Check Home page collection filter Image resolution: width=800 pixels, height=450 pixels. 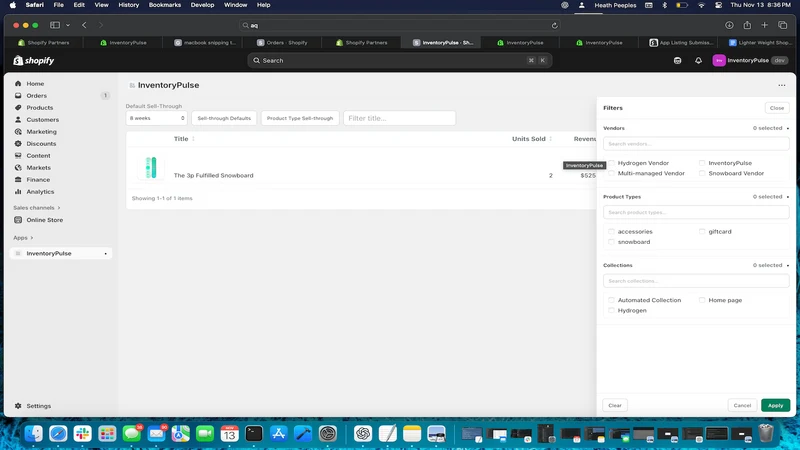(x=702, y=300)
